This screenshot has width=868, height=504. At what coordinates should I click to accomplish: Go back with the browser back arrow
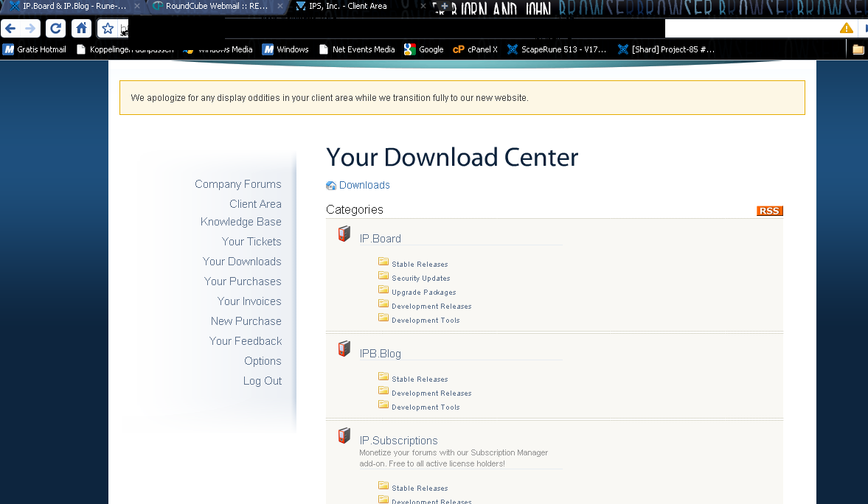pyautogui.click(x=10, y=28)
